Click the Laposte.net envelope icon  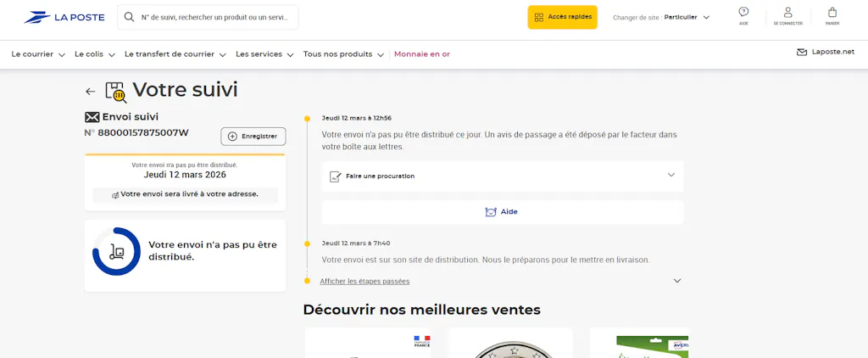tap(801, 53)
